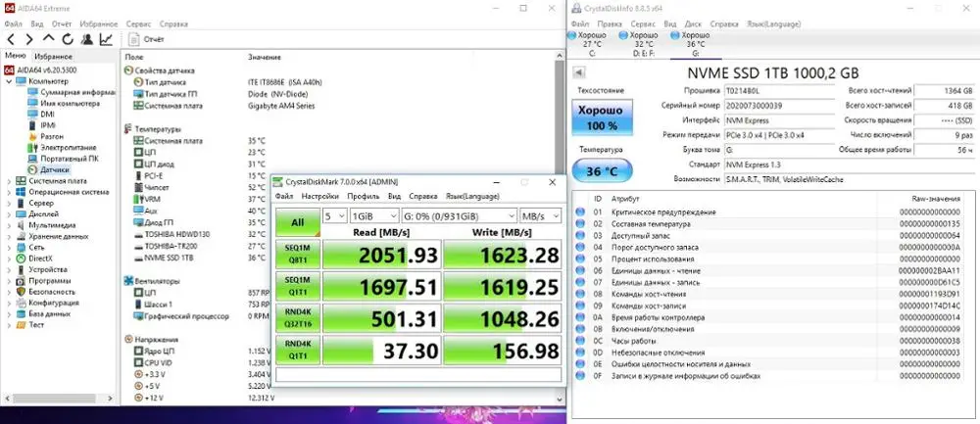Screen dimensions: 980x424
Task: Open the DMI tree item
Action: click(41, 115)
